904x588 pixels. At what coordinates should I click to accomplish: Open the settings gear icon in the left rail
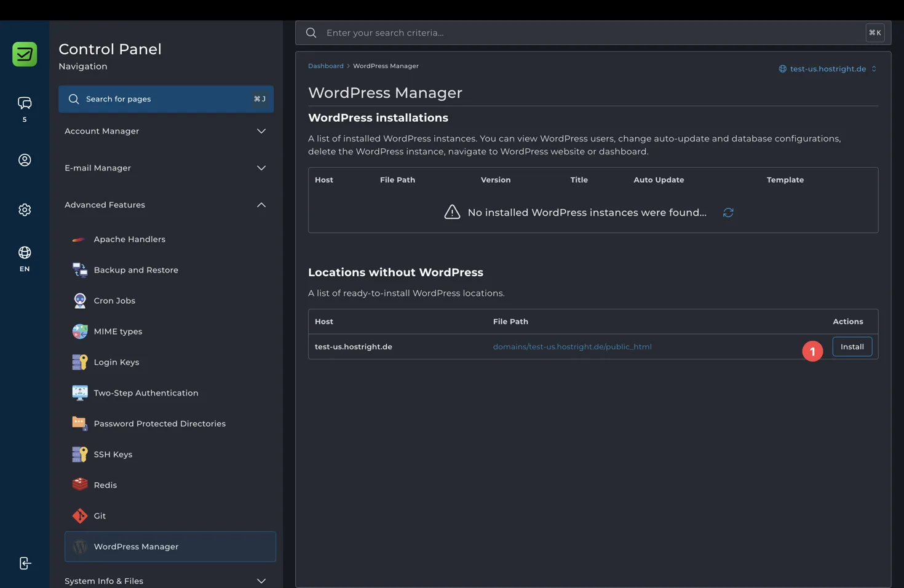point(25,210)
